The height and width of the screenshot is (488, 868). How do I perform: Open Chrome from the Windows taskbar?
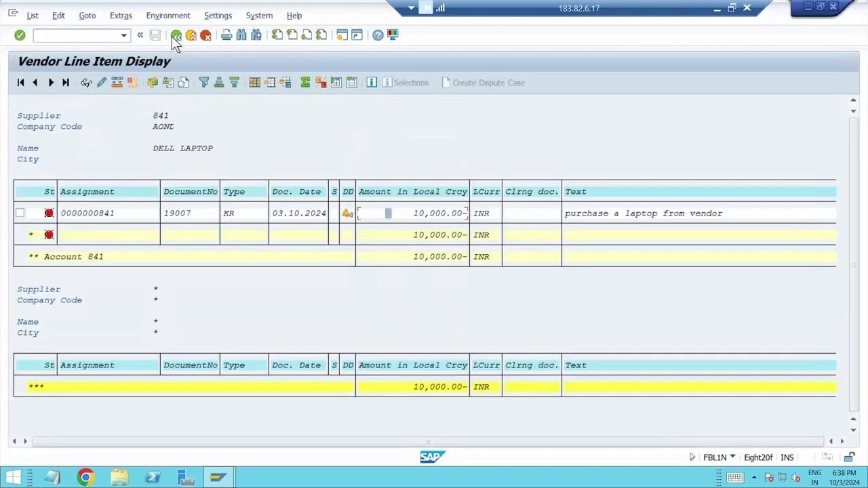click(x=85, y=477)
